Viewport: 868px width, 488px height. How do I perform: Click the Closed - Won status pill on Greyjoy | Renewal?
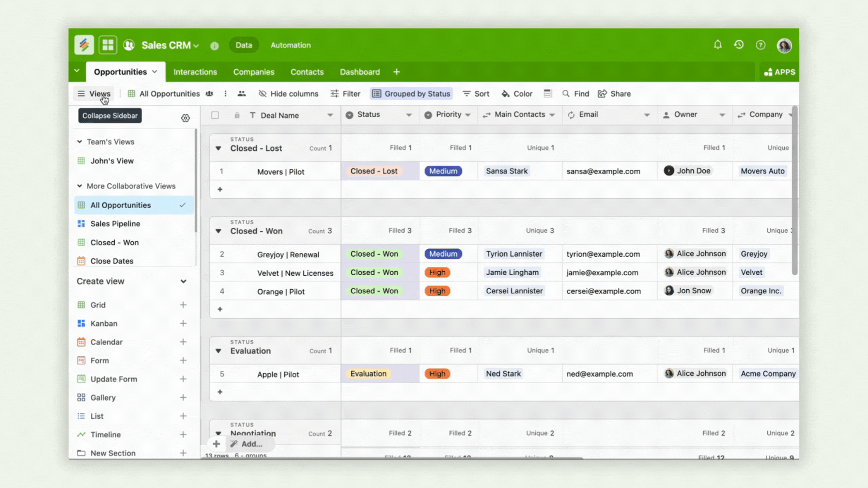[374, 254]
